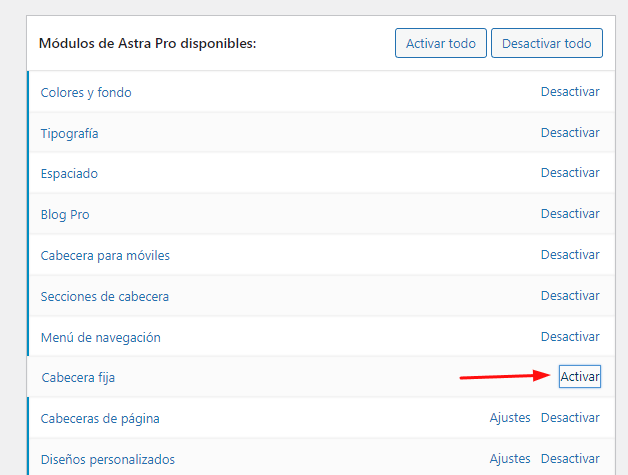
Task: Open Ajustes for Diseños personalizados
Action: [x=510, y=459]
